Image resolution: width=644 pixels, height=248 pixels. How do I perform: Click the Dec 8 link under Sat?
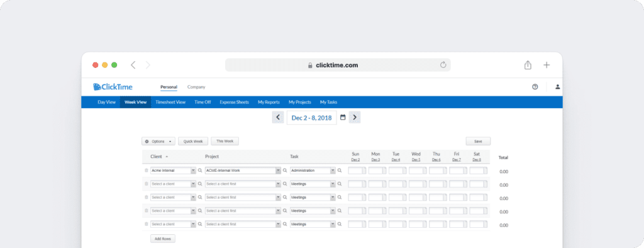[477, 160]
